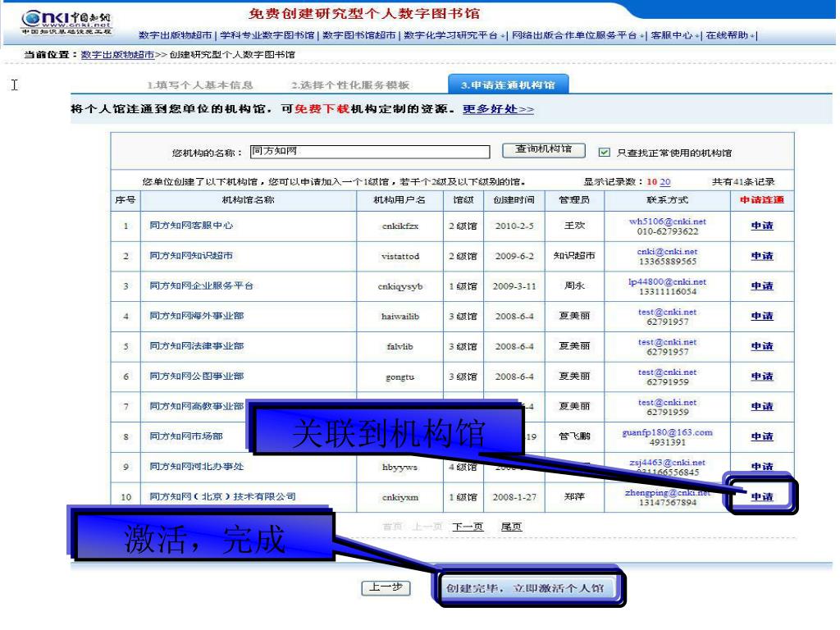Image resolution: width=840 pixels, height=630 pixels.
Task: Open 同方知网企业服务平台 institution link
Action: (x=202, y=285)
